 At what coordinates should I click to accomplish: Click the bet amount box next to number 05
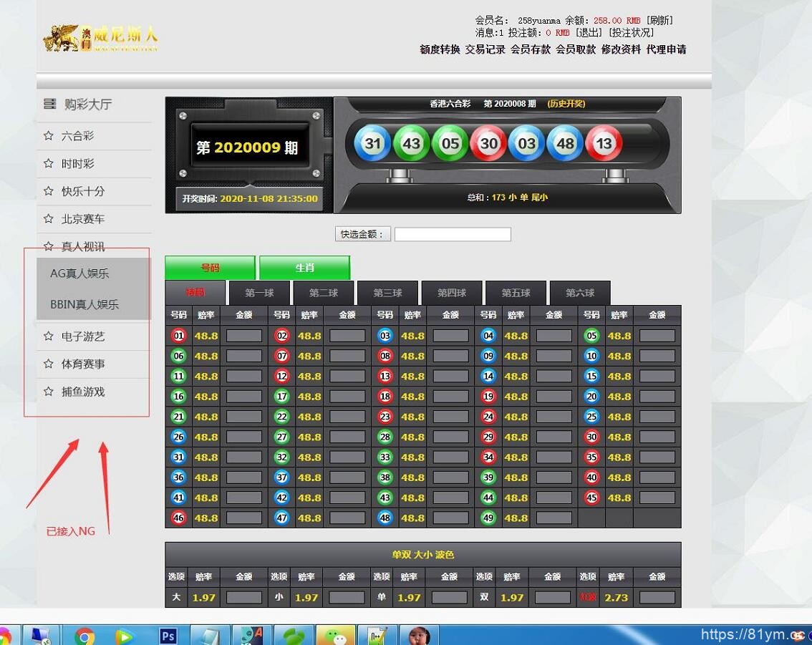pyautogui.click(x=657, y=336)
